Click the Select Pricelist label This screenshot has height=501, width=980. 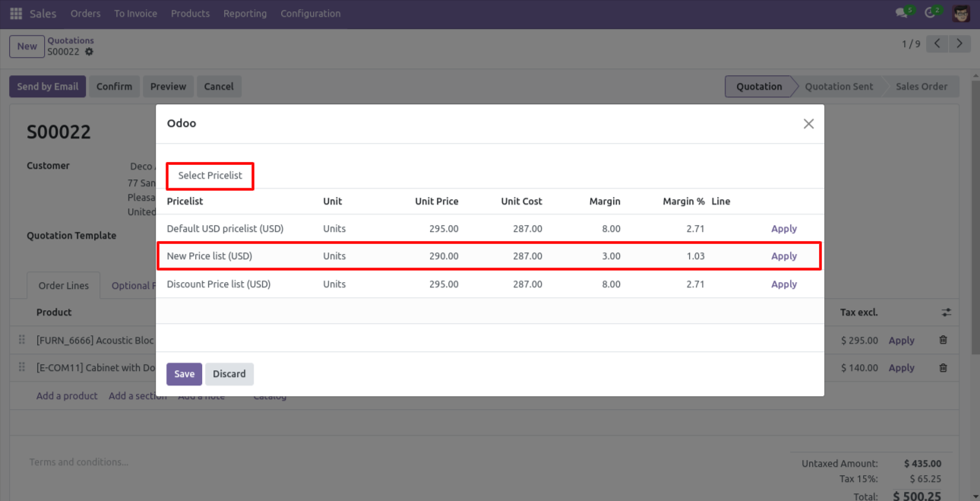[x=210, y=176]
